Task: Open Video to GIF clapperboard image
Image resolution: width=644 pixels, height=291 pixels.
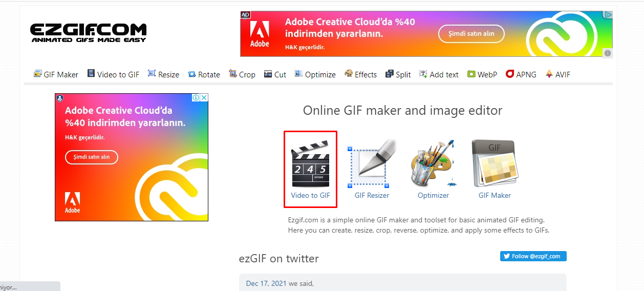Action: click(311, 163)
